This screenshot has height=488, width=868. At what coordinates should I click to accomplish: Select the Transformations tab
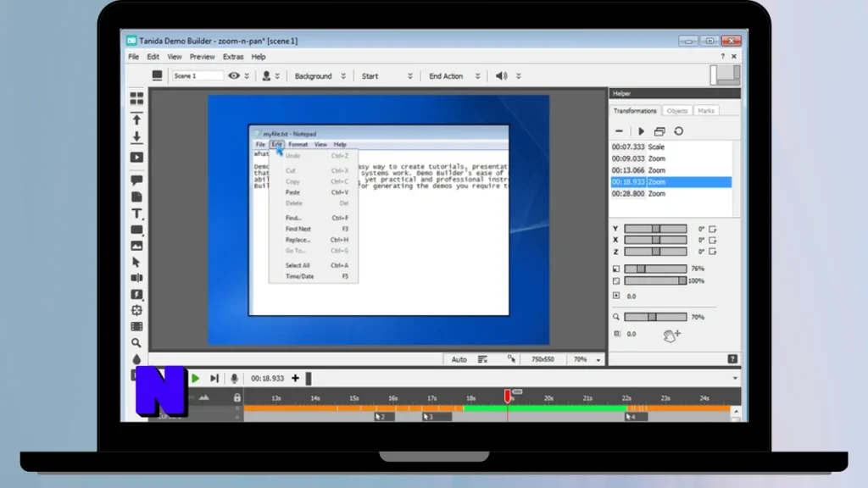pyautogui.click(x=635, y=111)
